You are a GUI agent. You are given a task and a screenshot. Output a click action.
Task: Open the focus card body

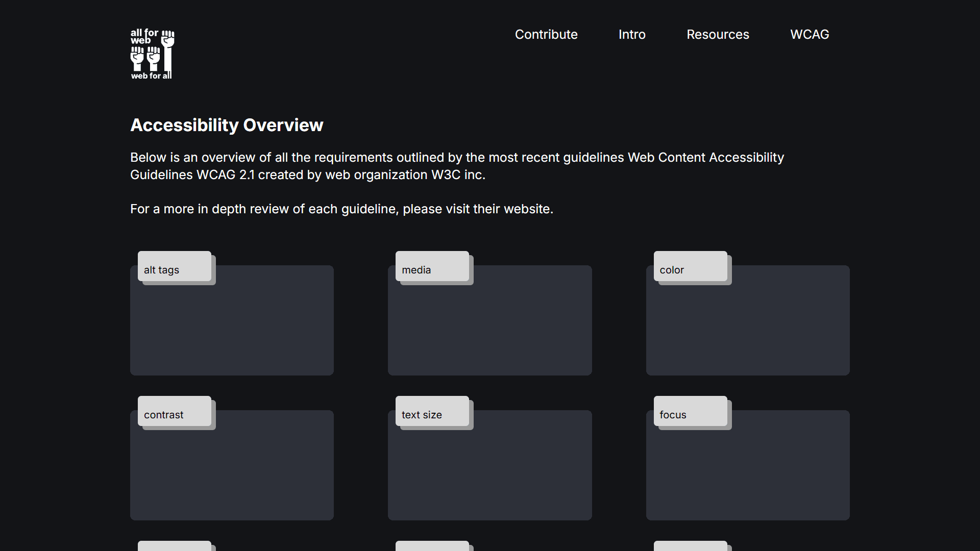pos(748,474)
